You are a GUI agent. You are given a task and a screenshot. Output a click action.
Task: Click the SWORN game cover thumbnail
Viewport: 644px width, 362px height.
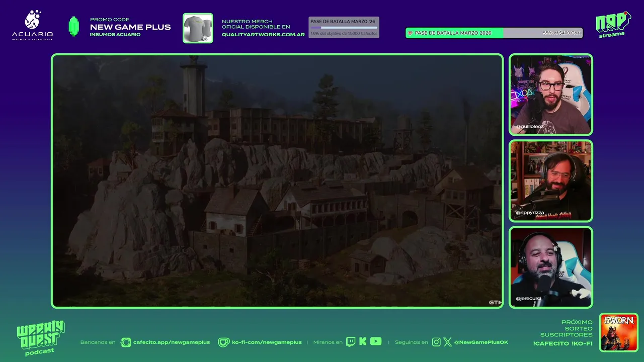[619, 333]
